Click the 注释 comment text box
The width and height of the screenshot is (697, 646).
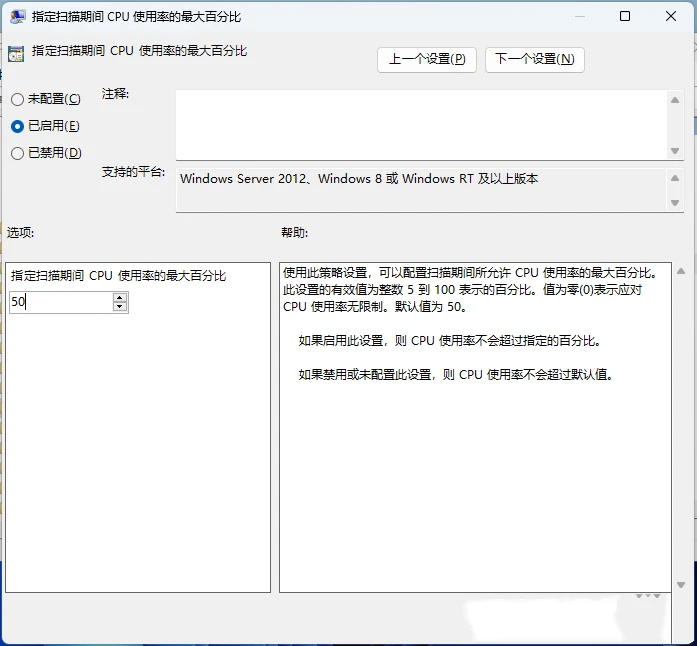tap(421, 125)
